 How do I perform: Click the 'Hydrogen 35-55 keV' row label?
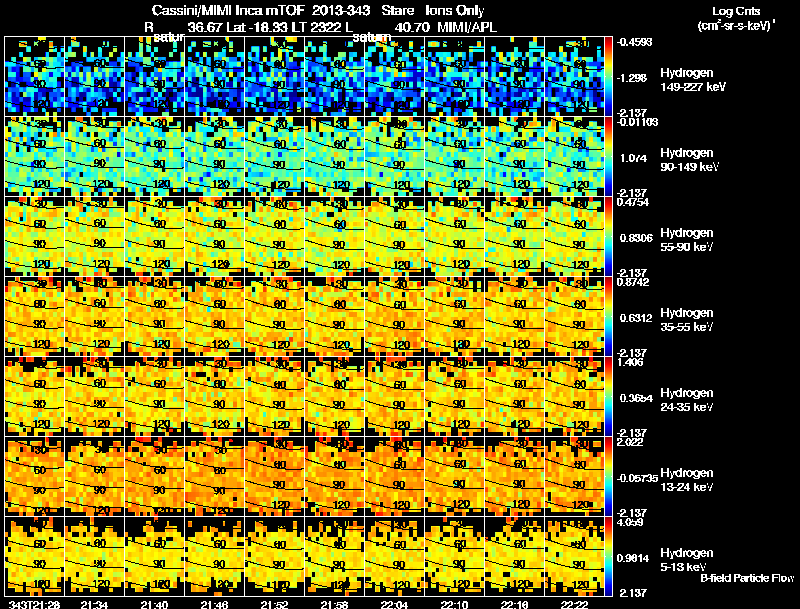(x=687, y=320)
